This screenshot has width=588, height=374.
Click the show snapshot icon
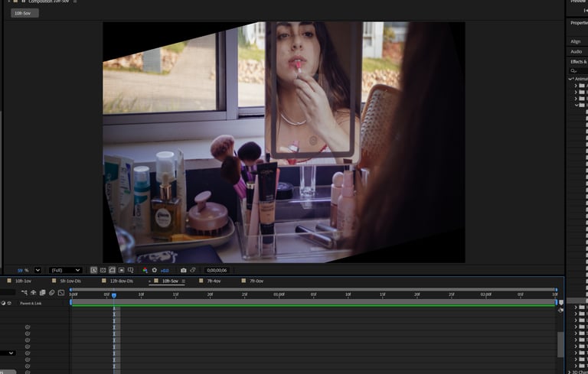(x=193, y=270)
